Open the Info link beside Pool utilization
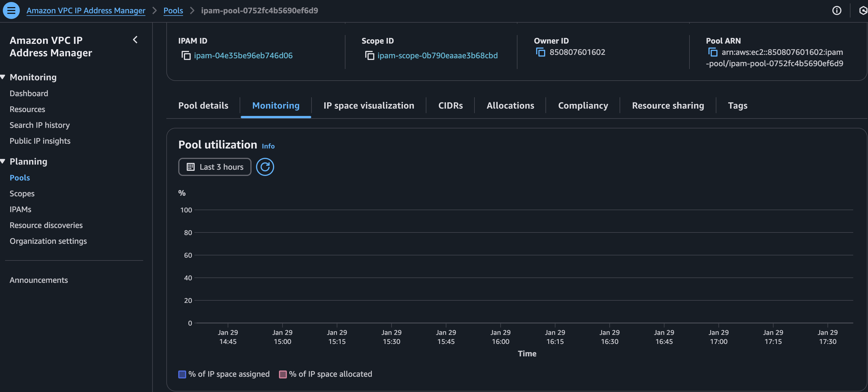Image resolution: width=868 pixels, height=392 pixels. [x=268, y=146]
